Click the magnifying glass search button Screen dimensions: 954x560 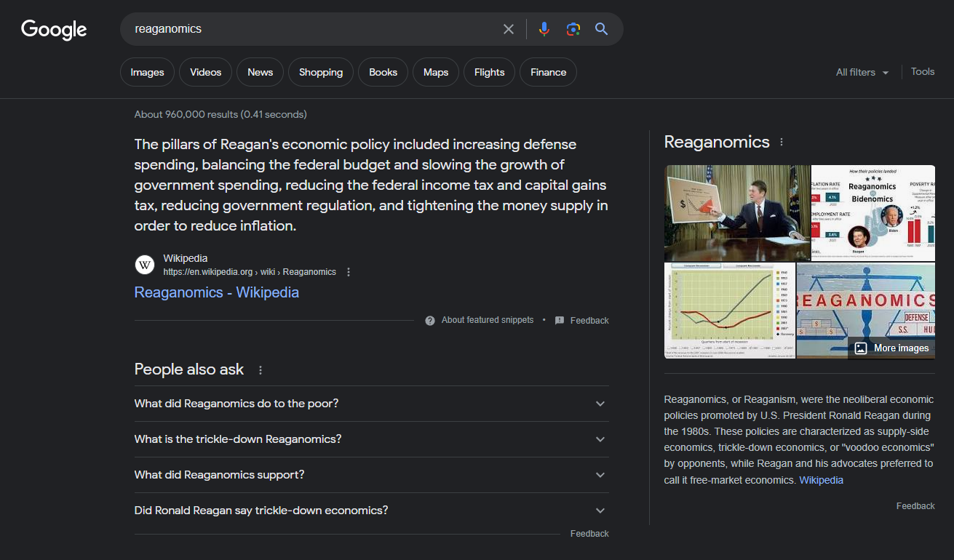click(x=601, y=29)
